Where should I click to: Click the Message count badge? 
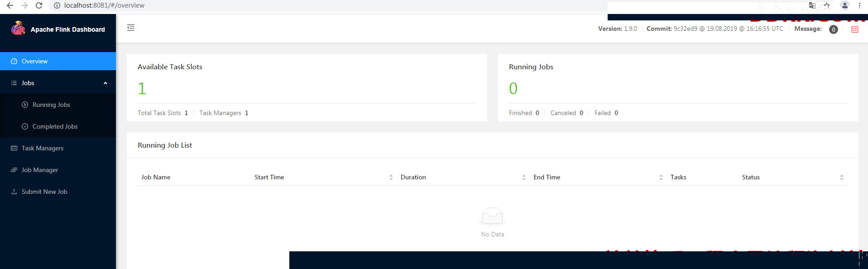click(834, 29)
